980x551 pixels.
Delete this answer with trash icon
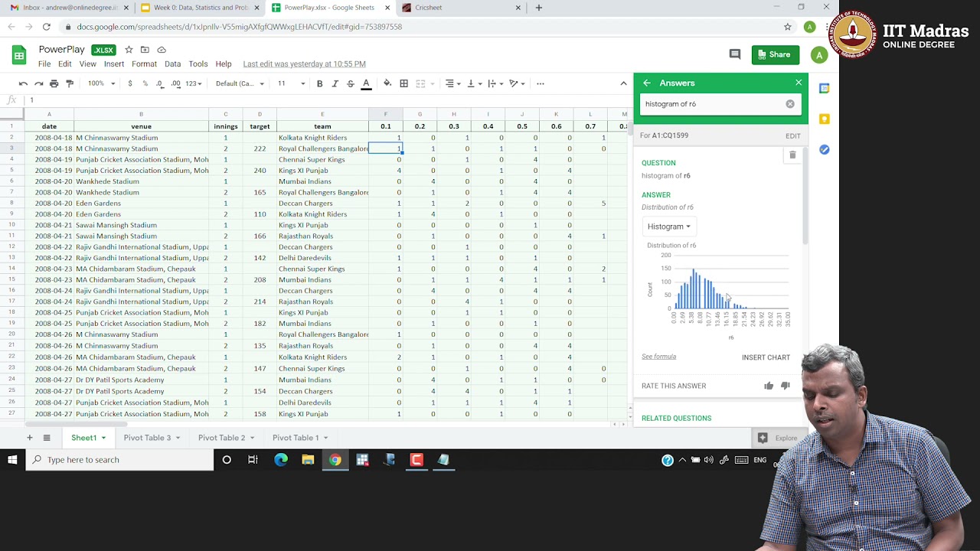pyautogui.click(x=792, y=155)
